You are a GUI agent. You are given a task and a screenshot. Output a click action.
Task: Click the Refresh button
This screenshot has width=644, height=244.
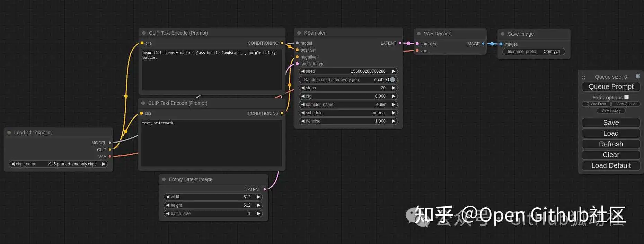pyautogui.click(x=611, y=144)
